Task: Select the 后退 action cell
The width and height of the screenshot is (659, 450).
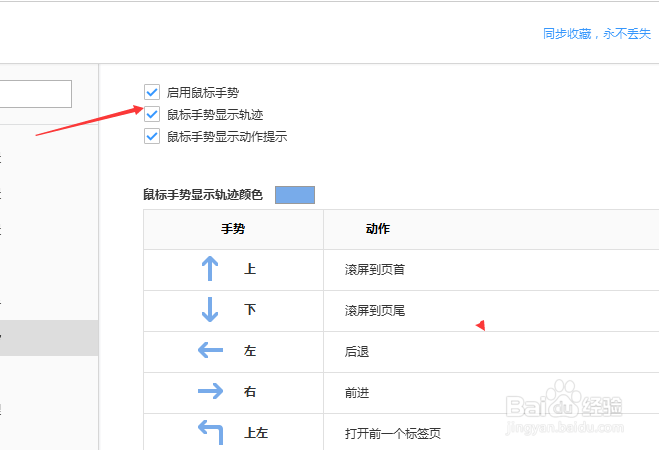Action: [491, 352]
